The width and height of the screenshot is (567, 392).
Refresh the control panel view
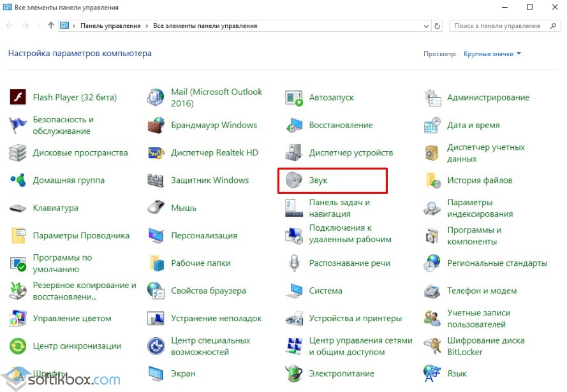coord(437,26)
